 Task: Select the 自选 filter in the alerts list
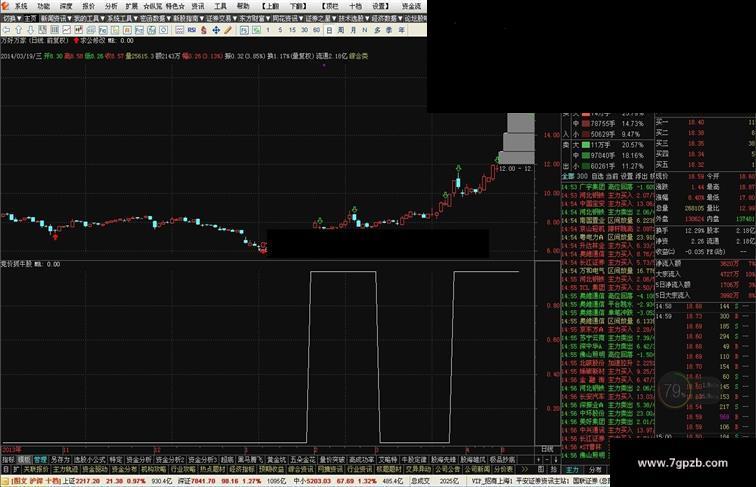(x=597, y=176)
